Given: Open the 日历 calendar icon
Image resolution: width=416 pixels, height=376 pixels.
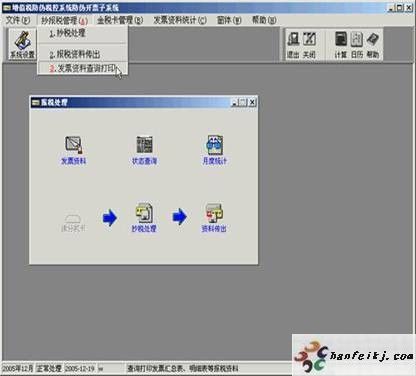Looking at the screenshot, I should [357, 45].
